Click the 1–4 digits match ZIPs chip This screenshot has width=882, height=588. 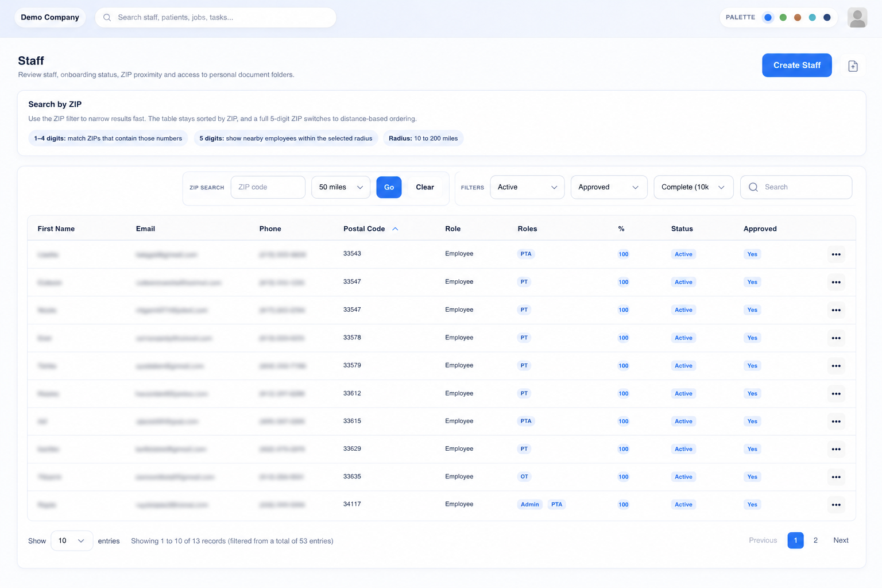108,138
